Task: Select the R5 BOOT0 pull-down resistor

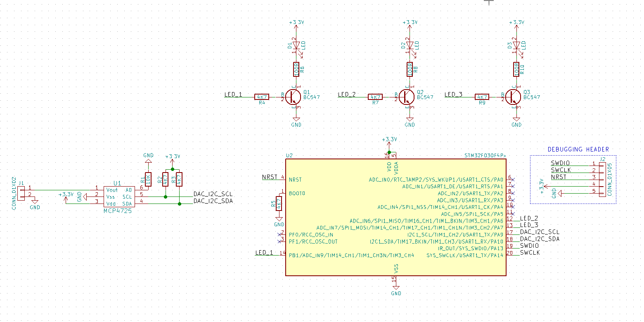Action: (x=279, y=204)
